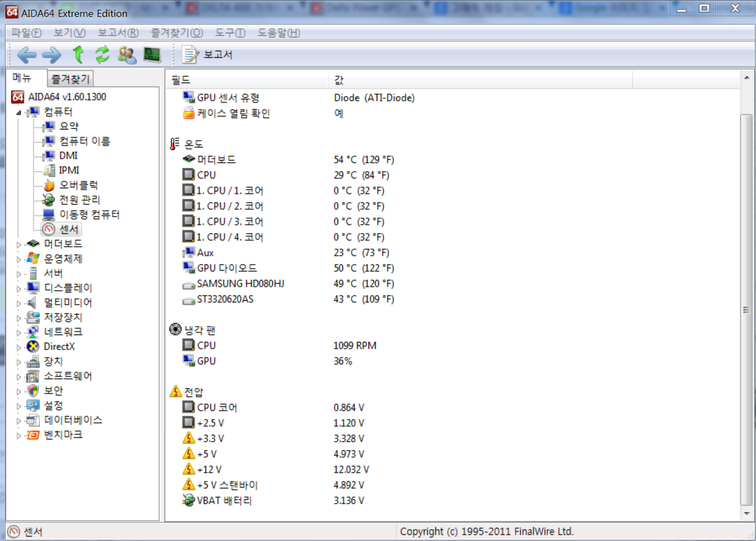Click the Back arrow toolbar icon

click(x=27, y=54)
